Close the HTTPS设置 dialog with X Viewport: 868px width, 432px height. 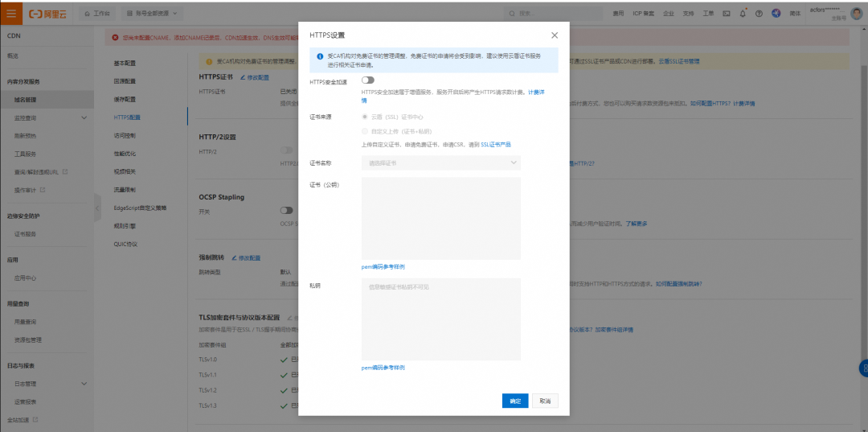coord(555,35)
